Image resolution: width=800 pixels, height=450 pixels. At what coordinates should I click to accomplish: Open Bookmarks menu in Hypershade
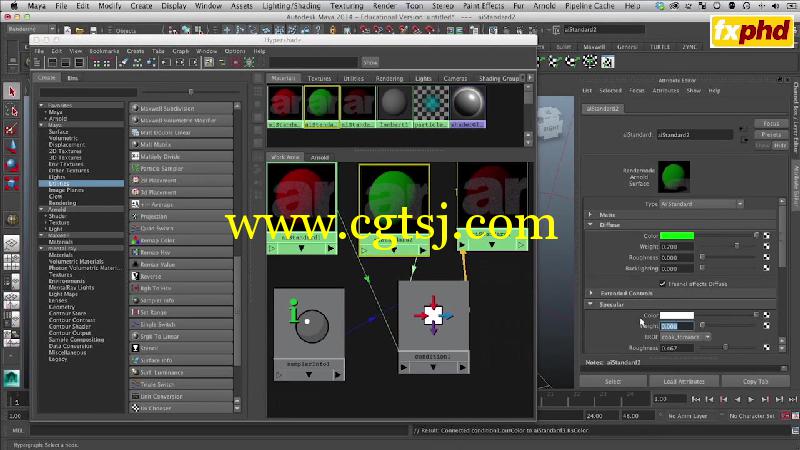[104, 51]
